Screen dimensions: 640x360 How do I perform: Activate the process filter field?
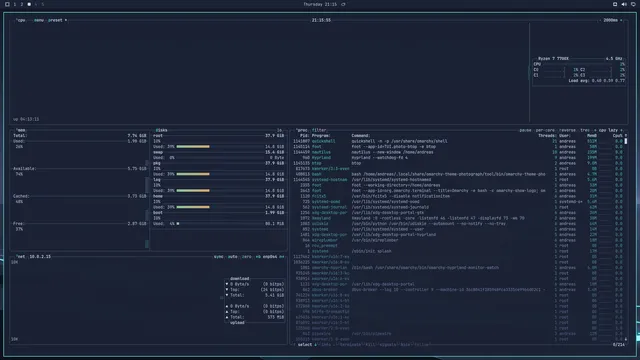(319, 130)
